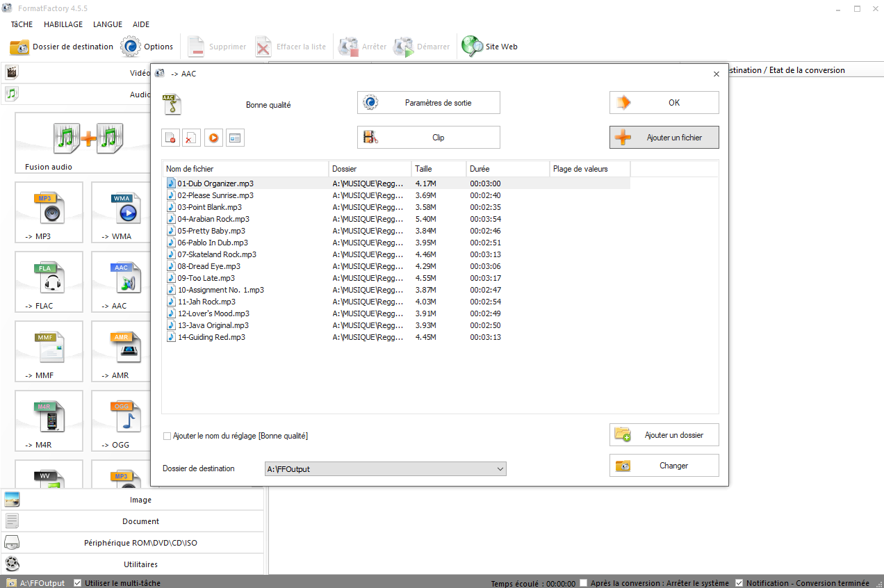Open the TâCHE menu
The image size is (884, 588).
pos(22,24)
